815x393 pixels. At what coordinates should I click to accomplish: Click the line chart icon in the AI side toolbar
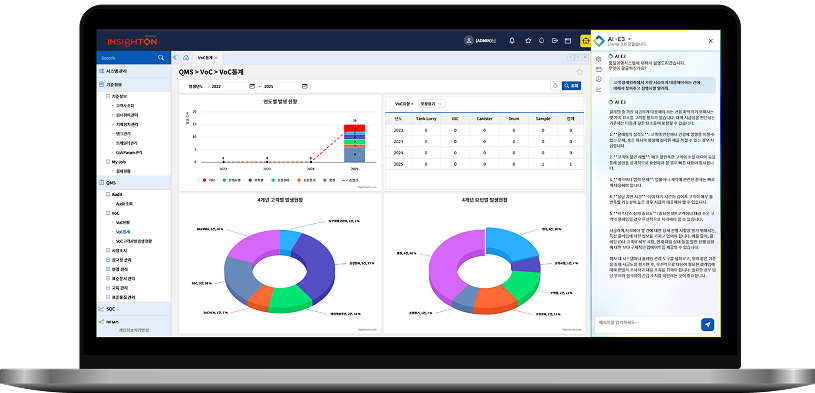click(598, 89)
